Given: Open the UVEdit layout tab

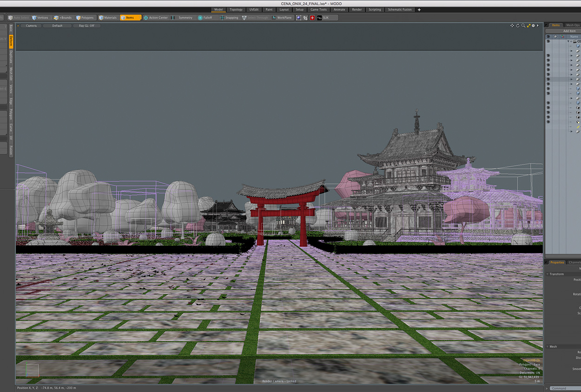Looking at the screenshot, I should [x=254, y=9].
